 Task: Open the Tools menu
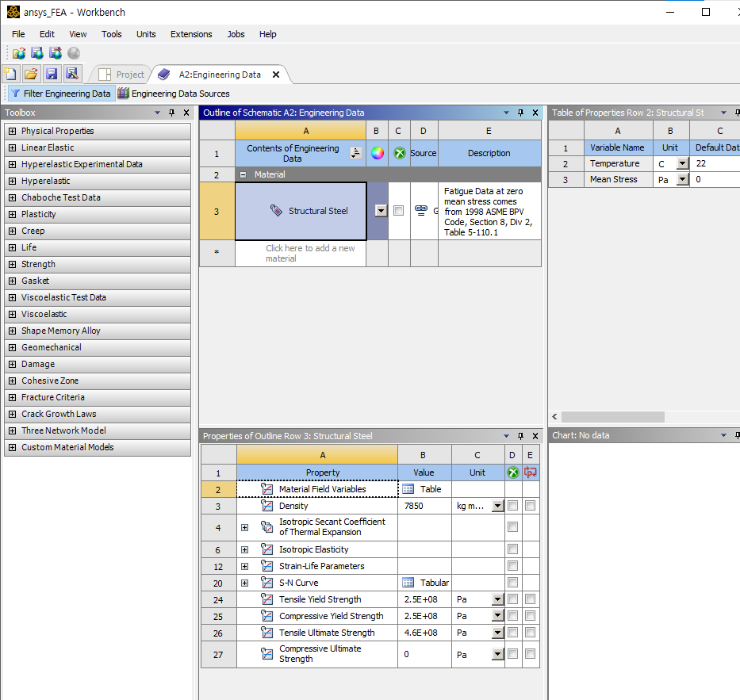[x=112, y=34]
